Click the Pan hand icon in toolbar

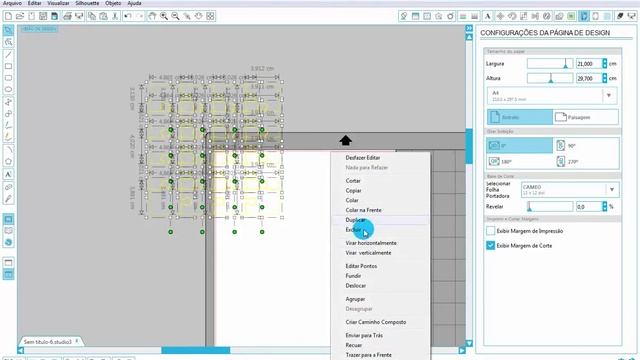(x=152, y=16)
